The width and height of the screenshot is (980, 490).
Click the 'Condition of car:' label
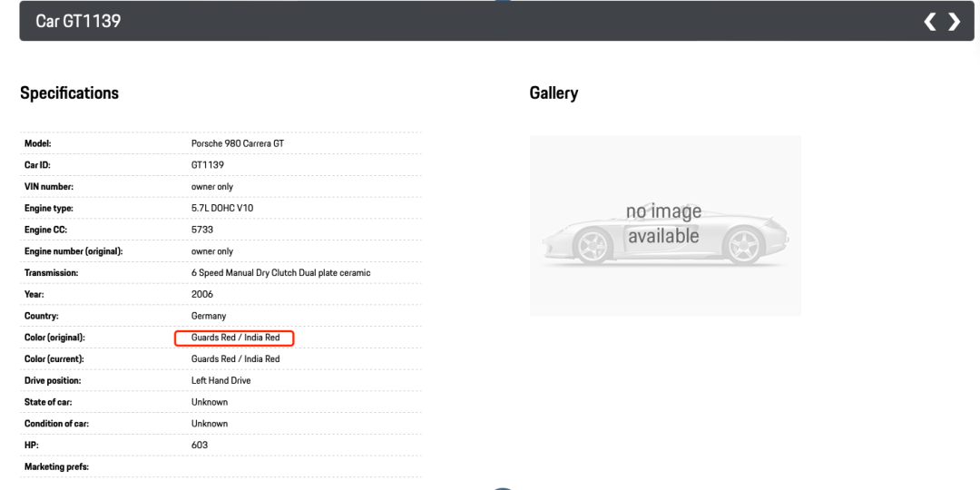pos(55,424)
